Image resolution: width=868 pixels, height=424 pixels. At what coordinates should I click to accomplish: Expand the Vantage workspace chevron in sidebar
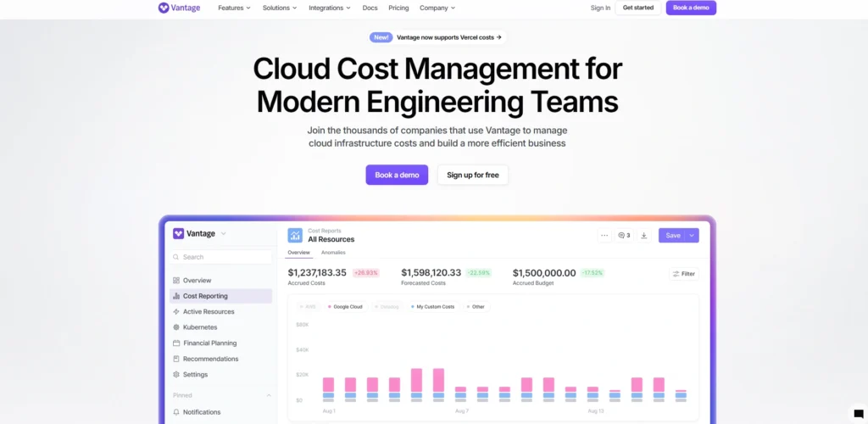click(x=224, y=233)
